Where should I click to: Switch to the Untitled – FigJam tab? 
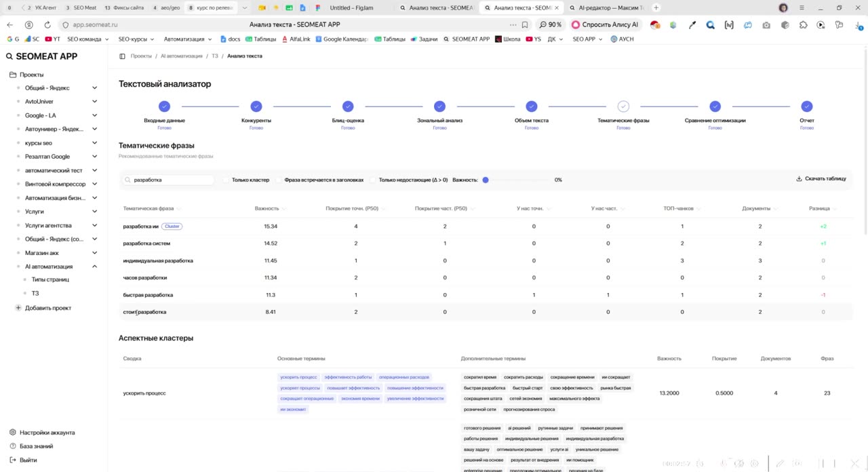pyautogui.click(x=351, y=7)
